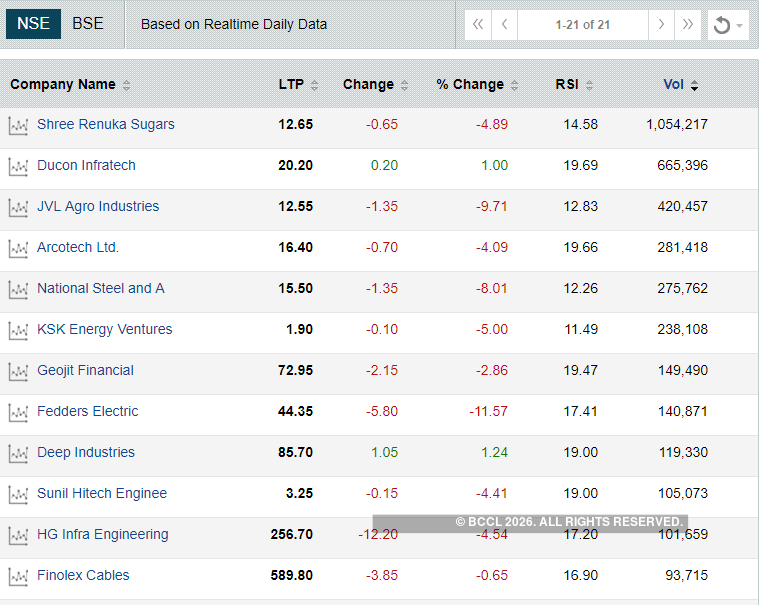Click volume value 281,418

683,248
